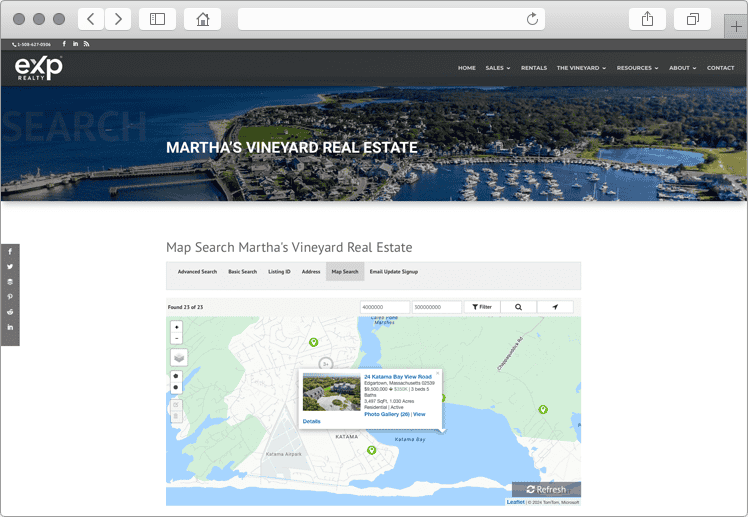The width and height of the screenshot is (748, 517).
Task: Select the Map Search tab
Action: click(345, 271)
